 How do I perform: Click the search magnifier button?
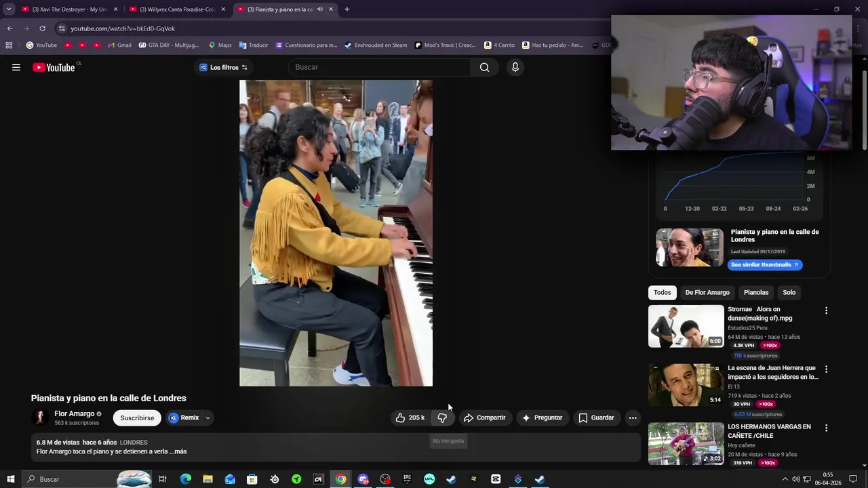[x=484, y=67]
